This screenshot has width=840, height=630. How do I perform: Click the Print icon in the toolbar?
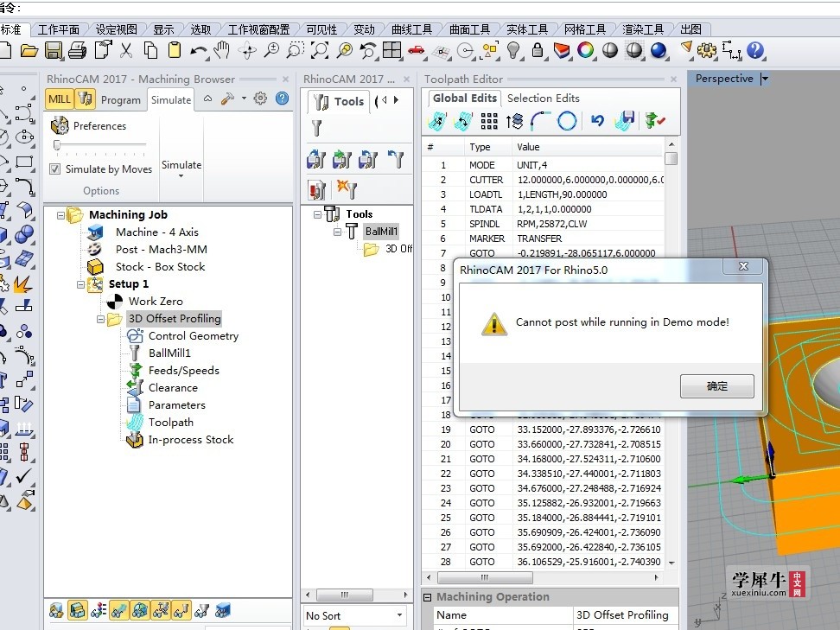click(x=77, y=51)
